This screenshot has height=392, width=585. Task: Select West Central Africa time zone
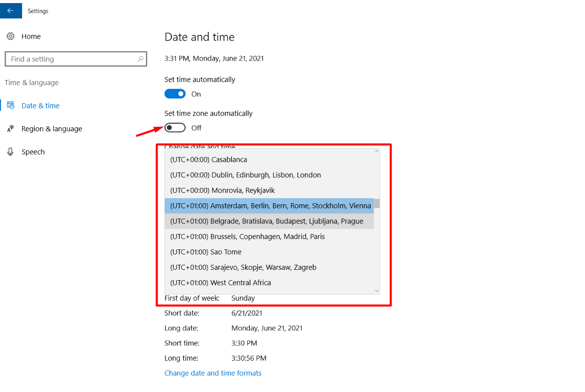(269, 283)
